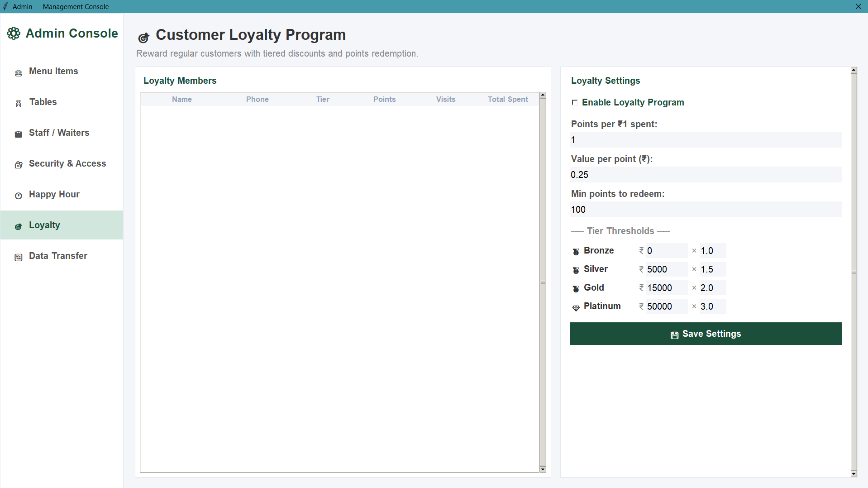
Task: Click members table scrollbar up arrow
Action: point(543,96)
